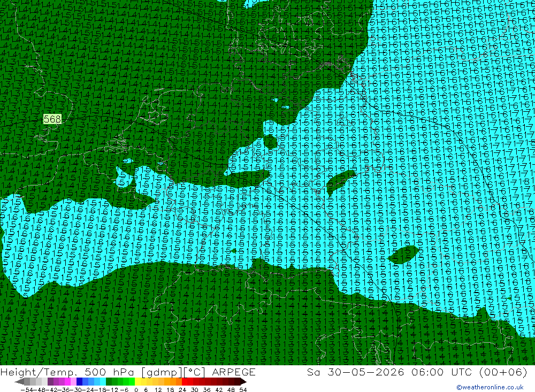Screen dimensions: 535x392
Task: Click the '[°C]' unit text in title
Action: point(195,372)
